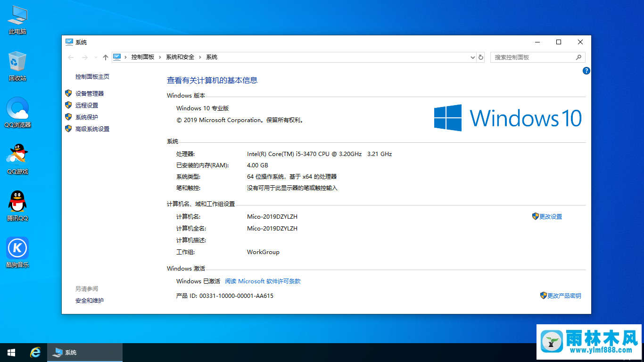Click 更改产品密钥 link
The image size is (644, 362).
click(564, 296)
